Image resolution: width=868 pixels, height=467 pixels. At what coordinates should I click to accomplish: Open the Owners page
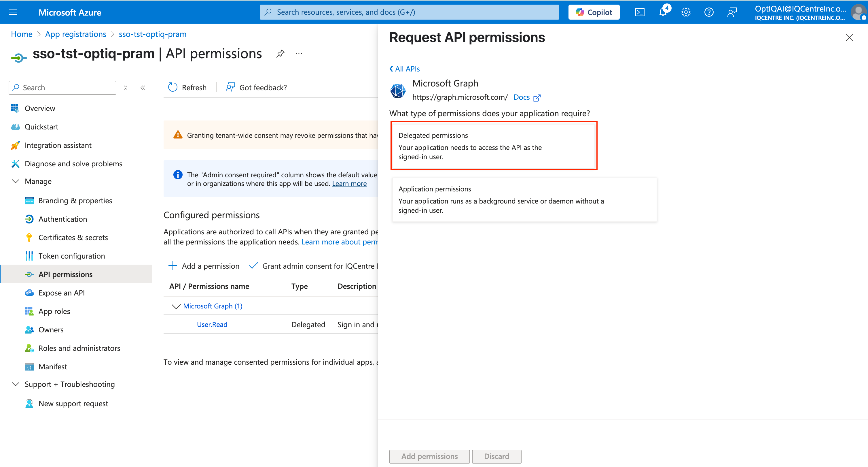(x=51, y=330)
